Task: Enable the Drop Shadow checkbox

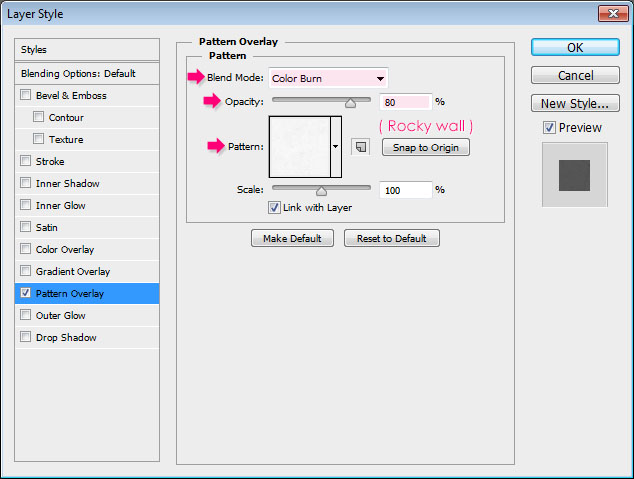Action: (x=25, y=336)
